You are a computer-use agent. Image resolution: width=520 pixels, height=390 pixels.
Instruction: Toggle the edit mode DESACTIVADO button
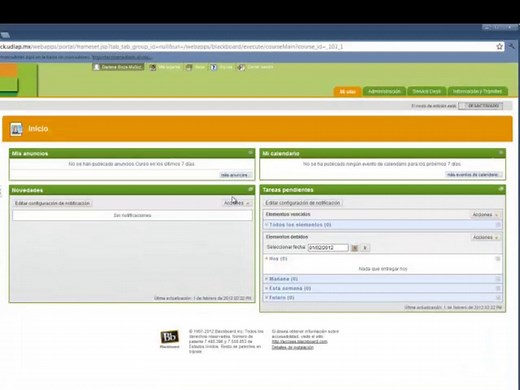pos(480,106)
